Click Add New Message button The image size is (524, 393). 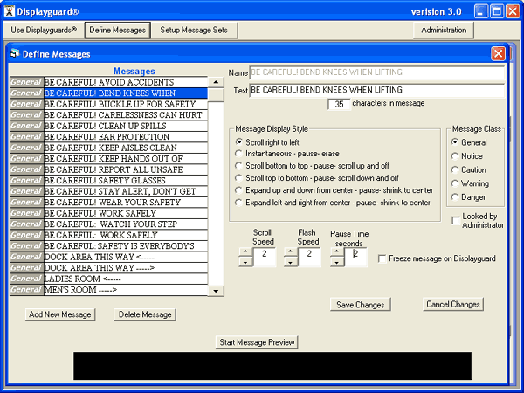[x=60, y=314]
